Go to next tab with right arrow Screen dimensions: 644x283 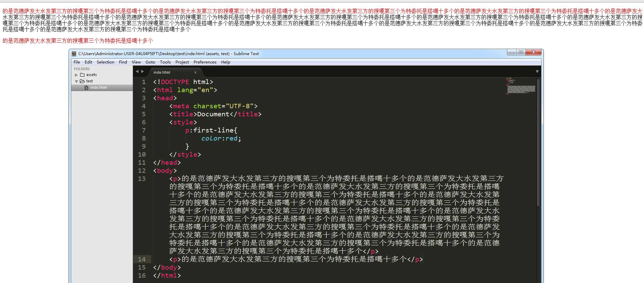click(143, 71)
